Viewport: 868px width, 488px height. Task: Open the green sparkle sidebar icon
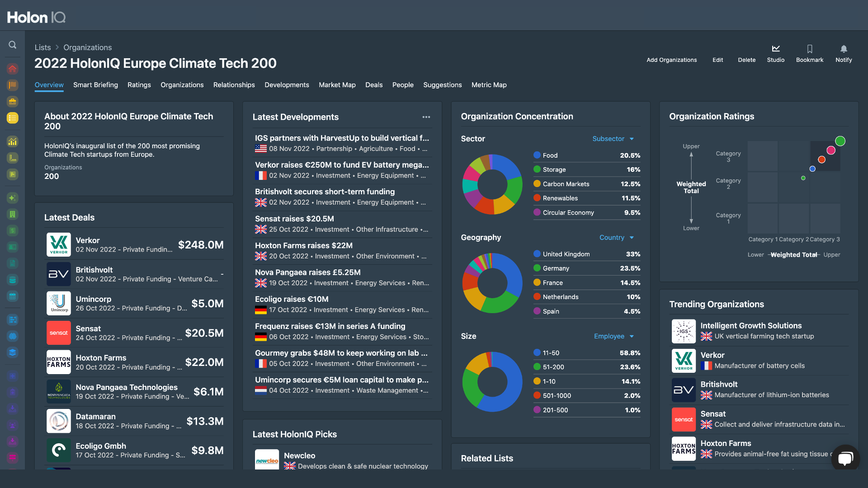12,197
